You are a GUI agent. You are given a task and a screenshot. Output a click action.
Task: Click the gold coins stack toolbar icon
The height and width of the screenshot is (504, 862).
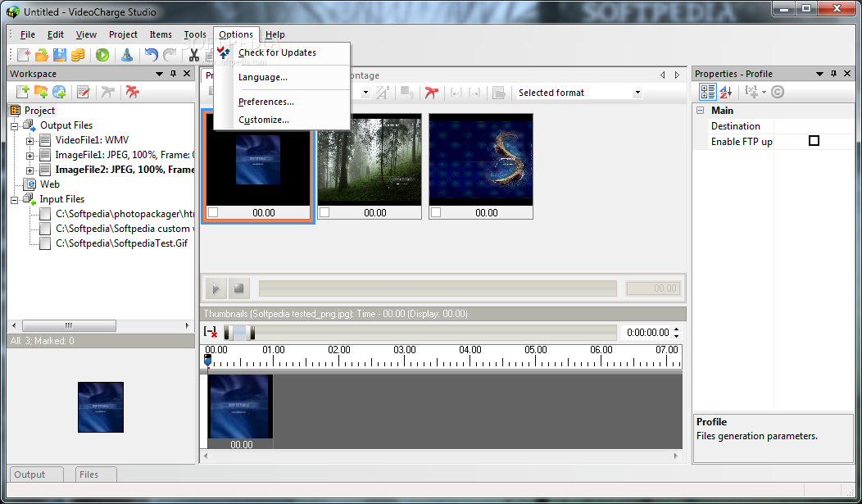pyautogui.click(x=78, y=55)
